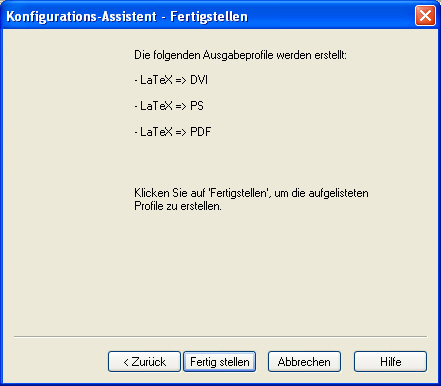Select the 'LaTeX => DVI' profile line
Screen dimensions: 441x386
click(x=171, y=80)
